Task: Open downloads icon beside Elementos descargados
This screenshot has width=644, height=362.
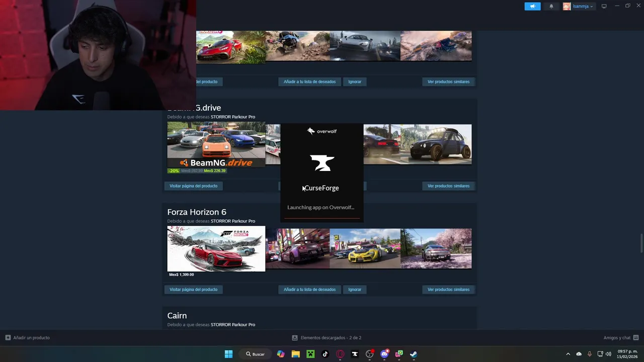Action: click(x=295, y=338)
